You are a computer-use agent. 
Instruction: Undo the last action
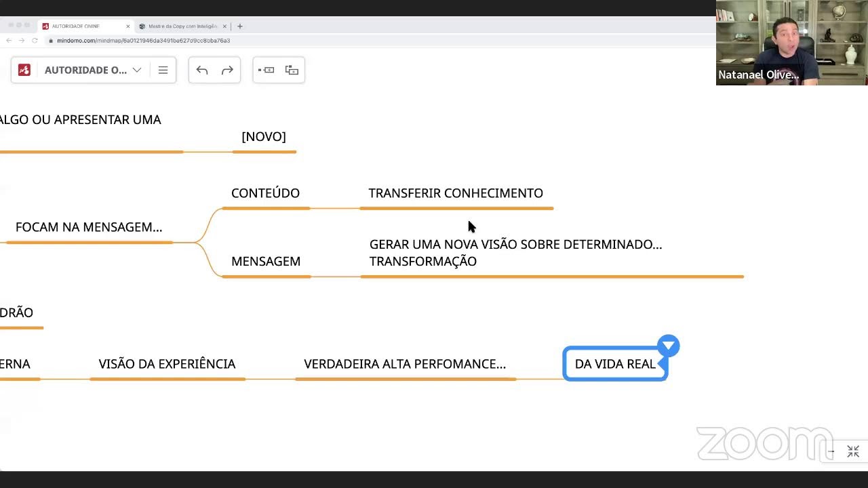tap(202, 70)
